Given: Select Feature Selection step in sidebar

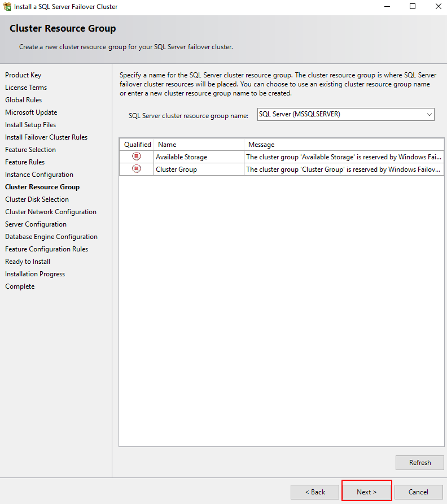Looking at the screenshot, I should pos(30,150).
